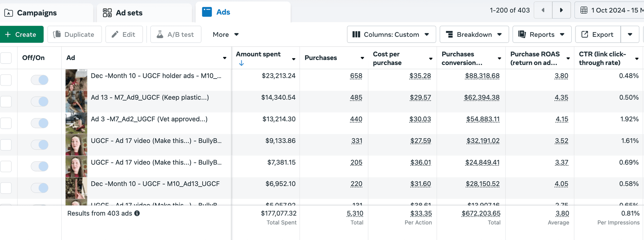Switch to the Campaigns tab
This screenshot has width=644, height=240.
pyautogui.click(x=47, y=13)
